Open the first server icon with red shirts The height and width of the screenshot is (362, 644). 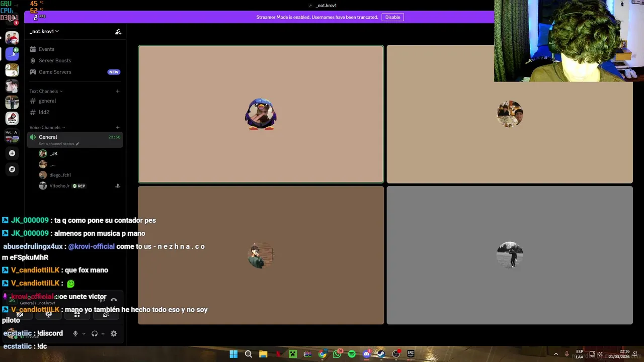click(x=12, y=38)
